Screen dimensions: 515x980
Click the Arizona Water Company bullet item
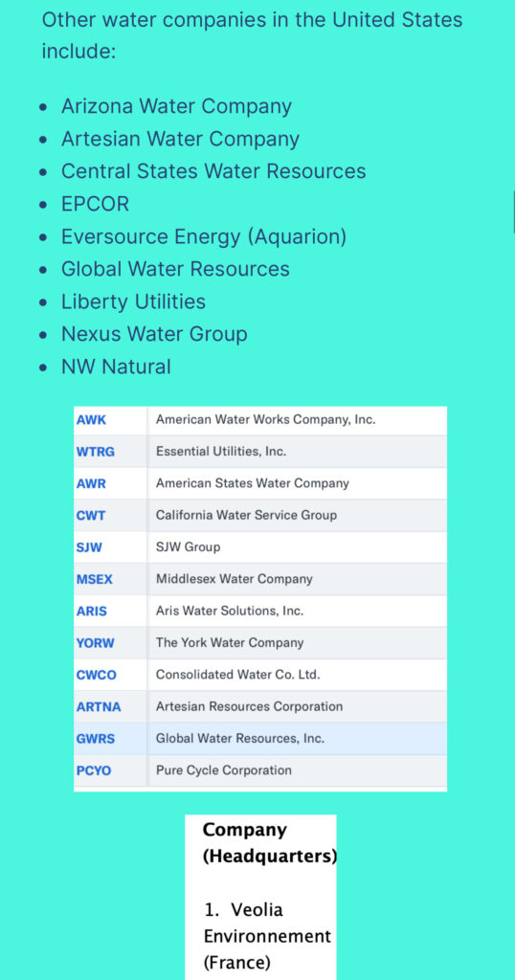pyautogui.click(x=176, y=106)
